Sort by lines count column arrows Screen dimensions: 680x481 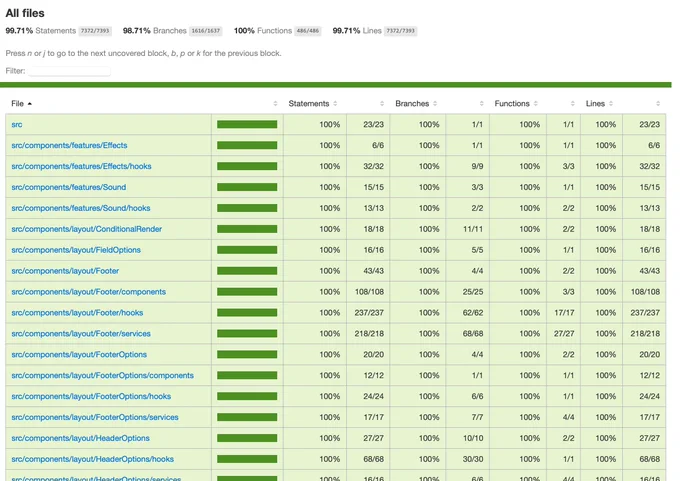point(658,104)
